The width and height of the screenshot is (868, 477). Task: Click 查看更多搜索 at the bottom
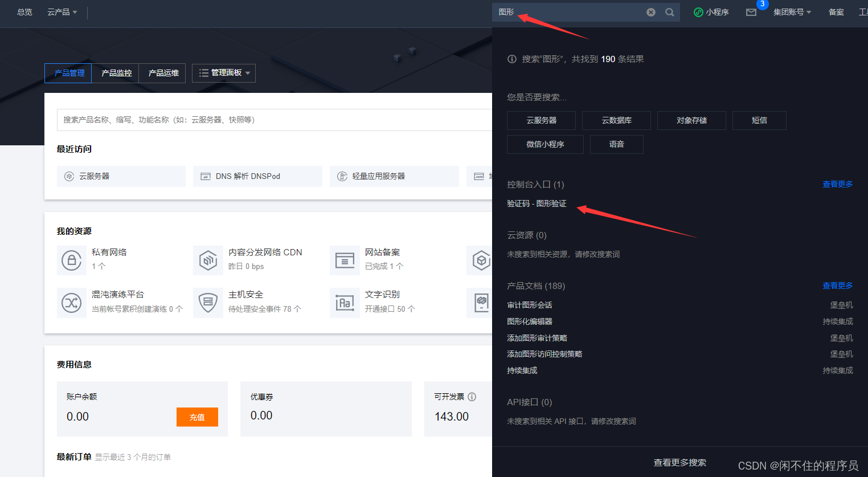point(679,462)
